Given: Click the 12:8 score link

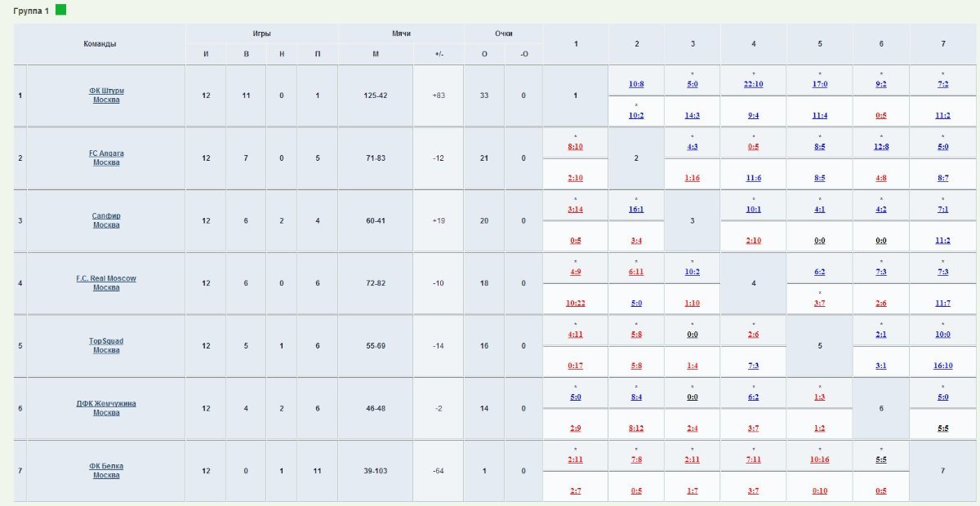Looking at the screenshot, I should (881, 147).
